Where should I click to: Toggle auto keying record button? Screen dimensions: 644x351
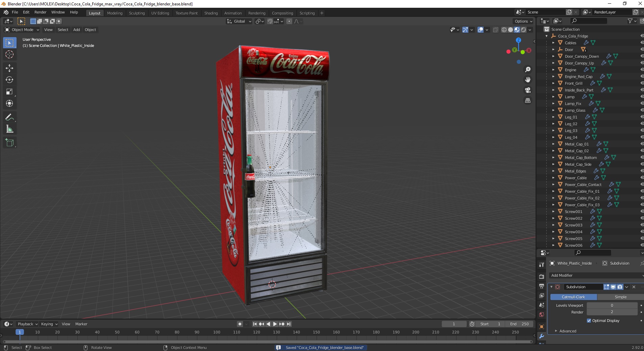(x=240, y=324)
